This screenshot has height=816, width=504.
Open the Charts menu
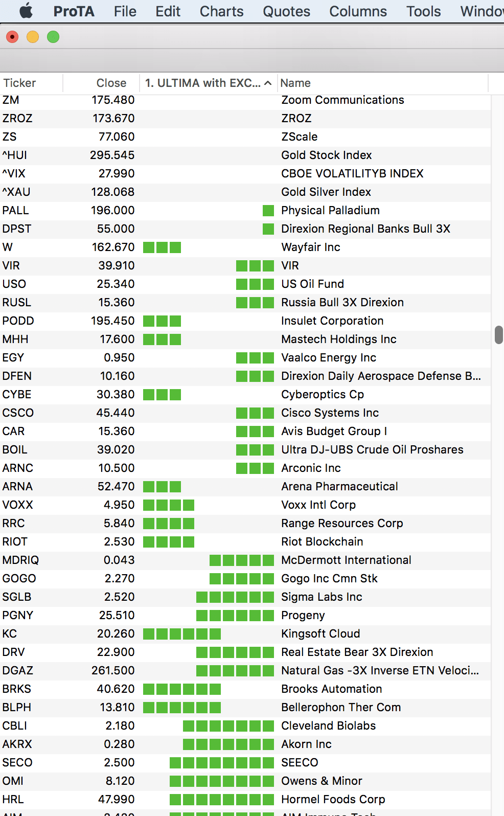point(221,11)
